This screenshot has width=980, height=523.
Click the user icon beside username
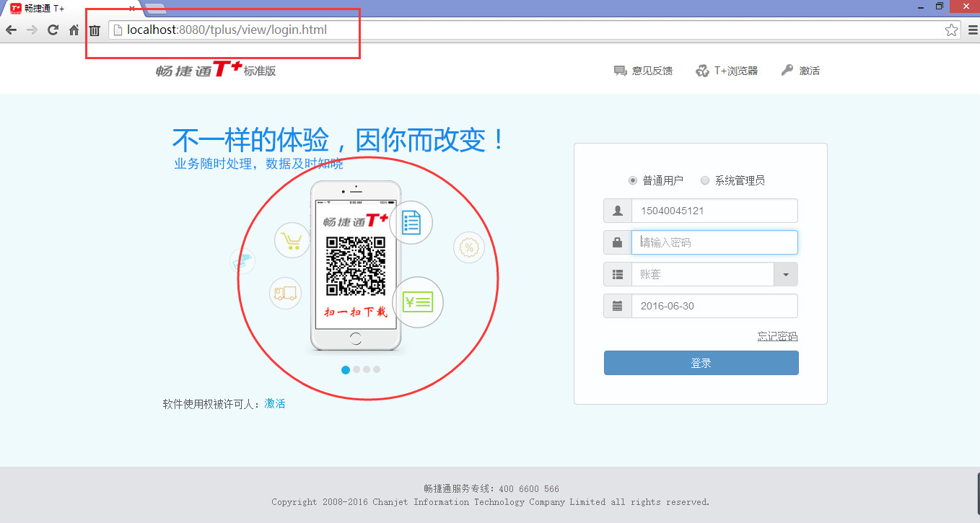[x=618, y=211]
